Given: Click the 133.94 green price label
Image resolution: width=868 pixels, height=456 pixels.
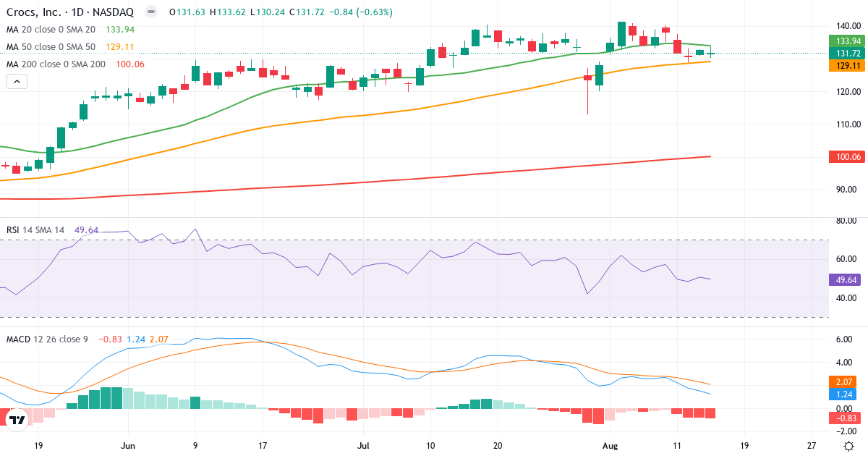Looking at the screenshot, I should (x=846, y=41).
